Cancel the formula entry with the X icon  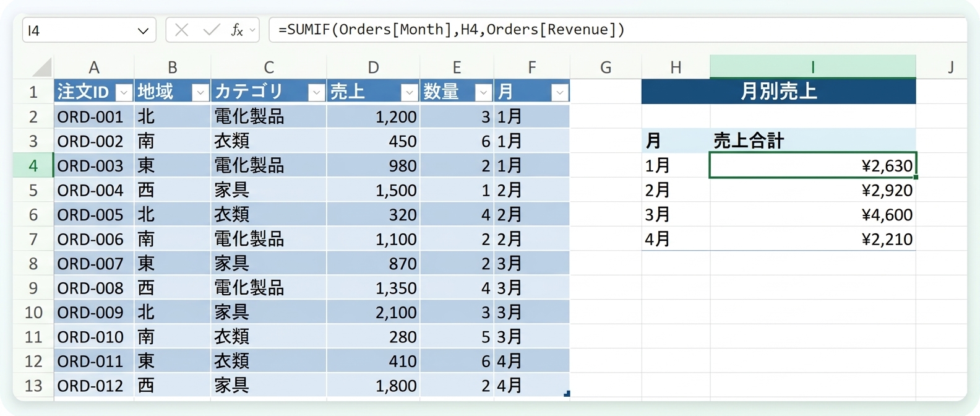coord(181,30)
